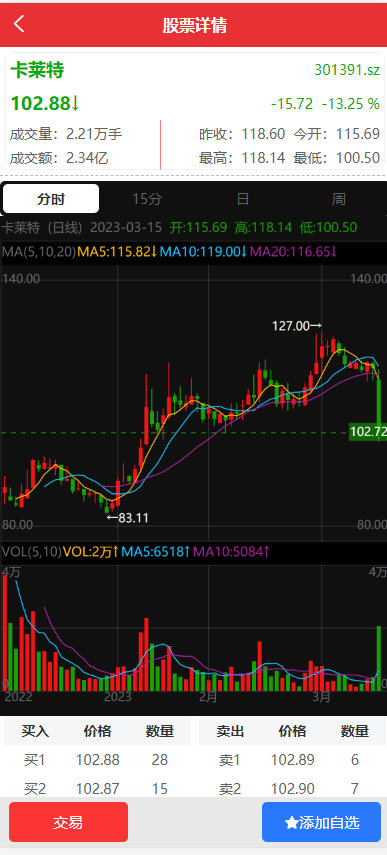The image size is (387, 855).
Task: Click the 卖2 quantity 7
Action: click(x=355, y=788)
